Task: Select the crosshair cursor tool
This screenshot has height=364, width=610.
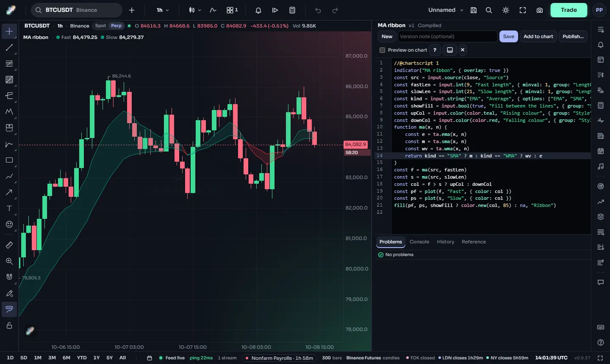Action: click(9, 31)
